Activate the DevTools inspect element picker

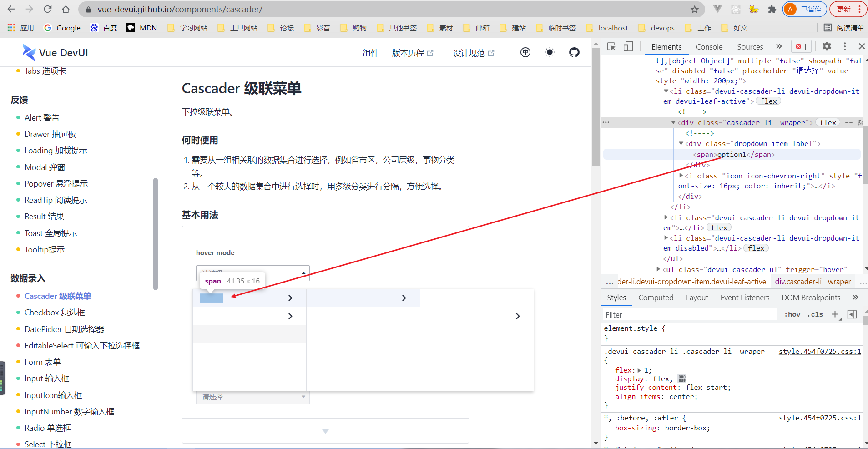pyautogui.click(x=611, y=47)
